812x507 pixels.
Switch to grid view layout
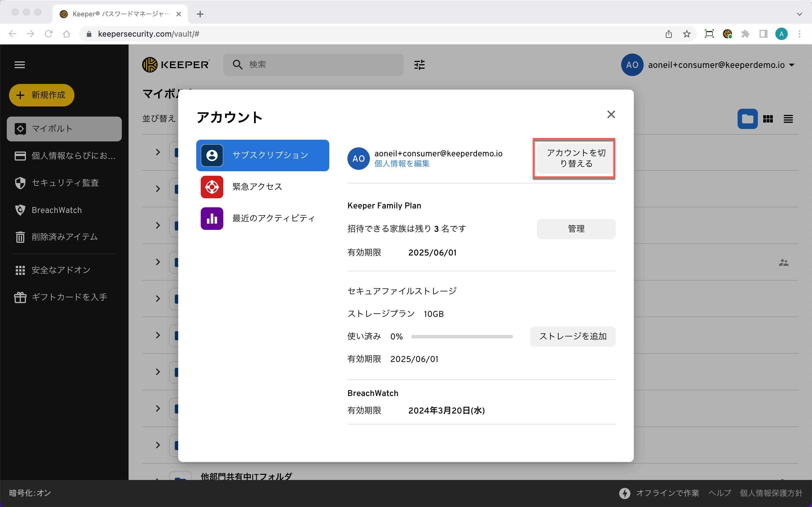768,119
